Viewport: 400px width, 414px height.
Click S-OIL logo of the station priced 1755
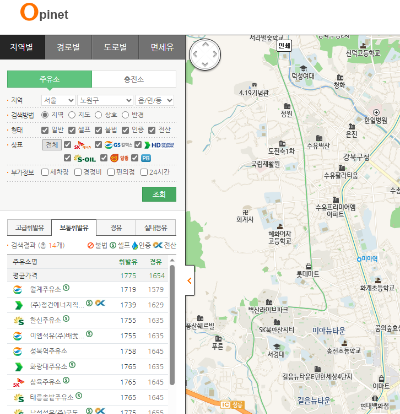19,321
